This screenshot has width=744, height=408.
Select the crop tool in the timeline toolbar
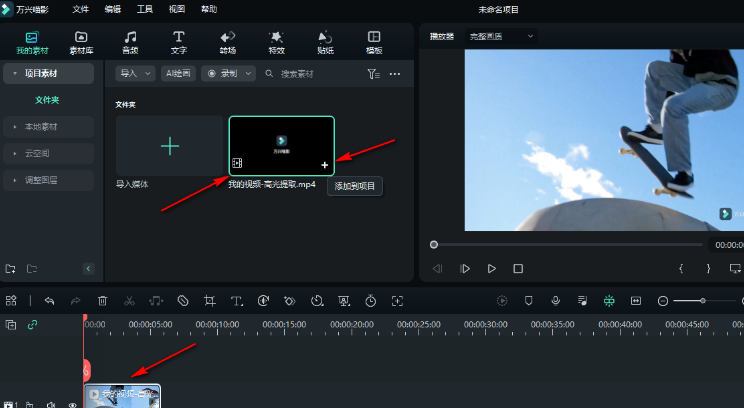(210, 301)
